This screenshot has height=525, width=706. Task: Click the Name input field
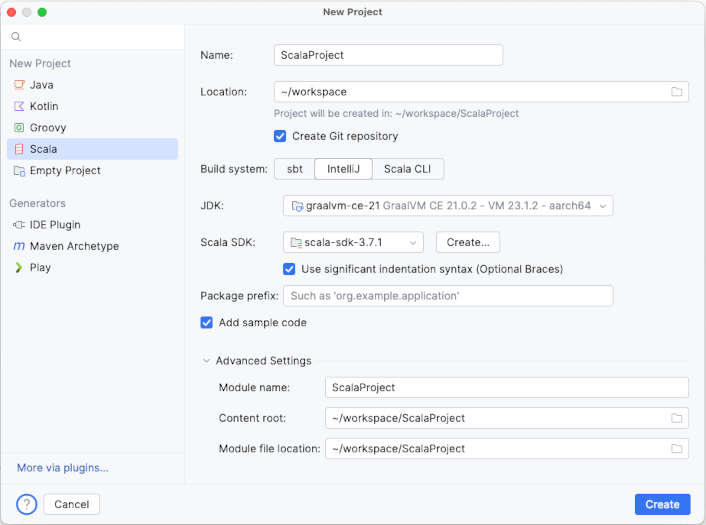point(388,55)
